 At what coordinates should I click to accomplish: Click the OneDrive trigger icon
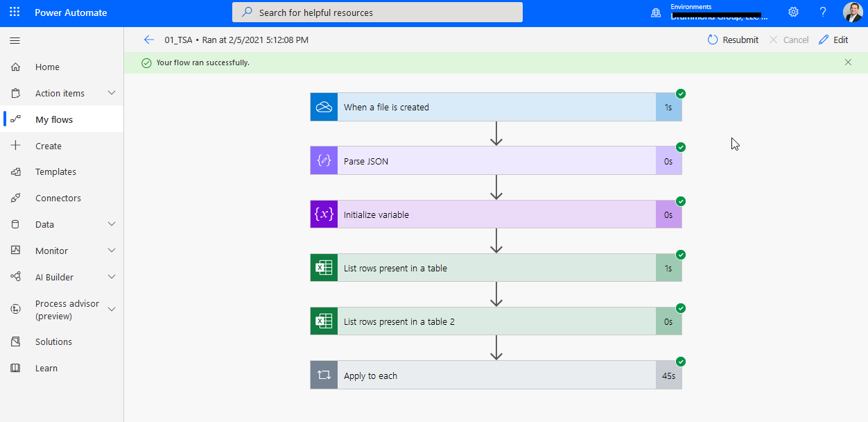(324, 107)
